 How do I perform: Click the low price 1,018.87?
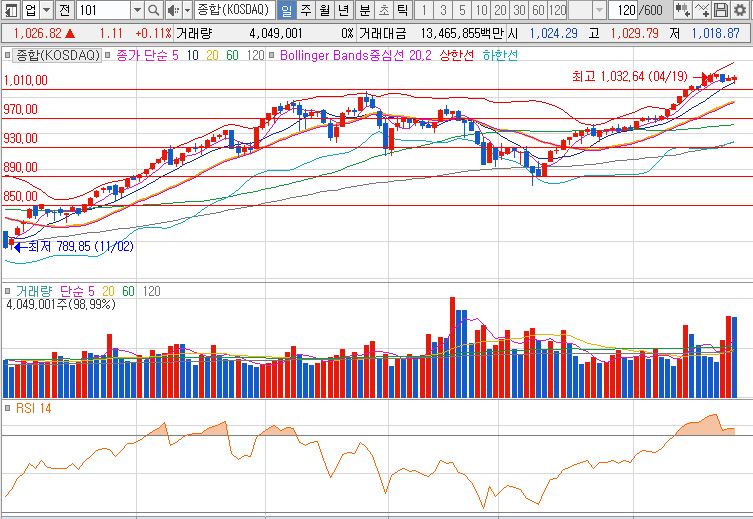click(716, 34)
